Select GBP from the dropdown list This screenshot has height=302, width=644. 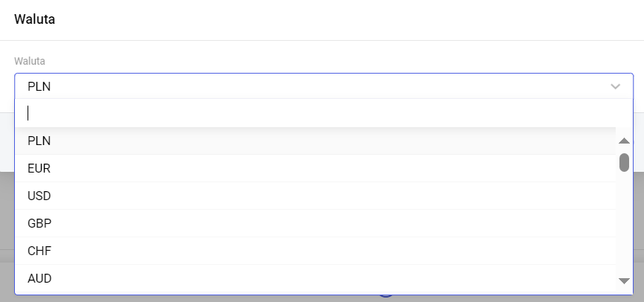pyautogui.click(x=39, y=224)
